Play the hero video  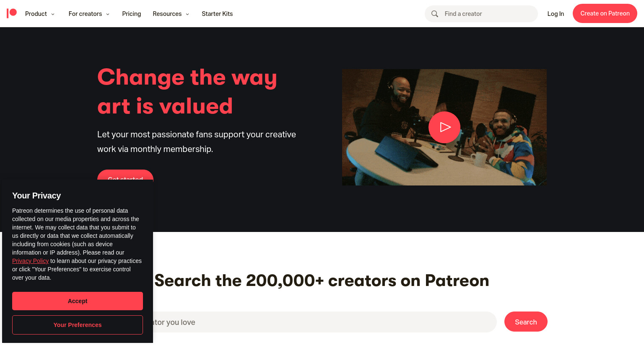(x=444, y=127)
